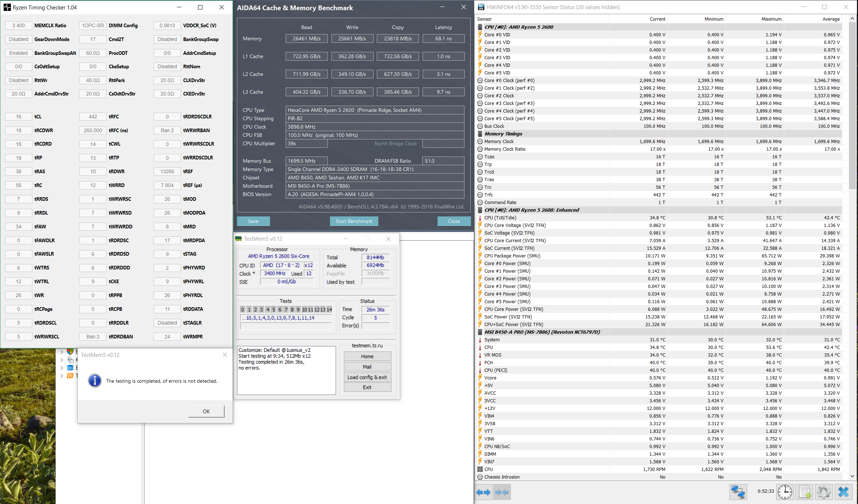Viewport: 858px width, 504px height.
Task: Click the blue expand-columns arrows icon in HWiNFO
Action: point(483,493)
